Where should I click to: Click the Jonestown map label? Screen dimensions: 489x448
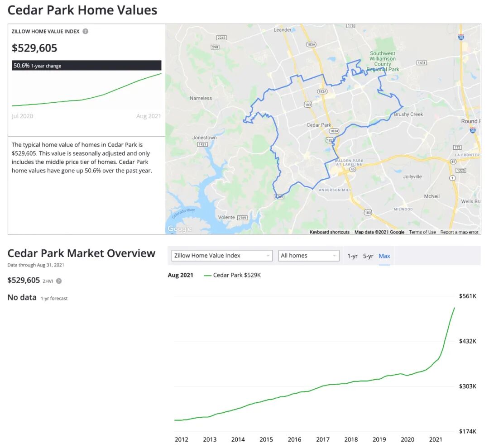[204, 138]
